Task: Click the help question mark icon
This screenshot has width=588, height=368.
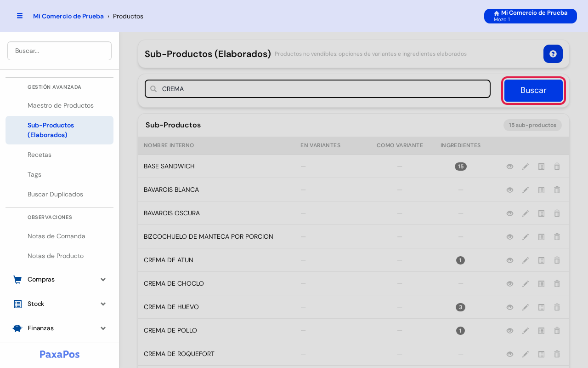Action: pos(553,54)
